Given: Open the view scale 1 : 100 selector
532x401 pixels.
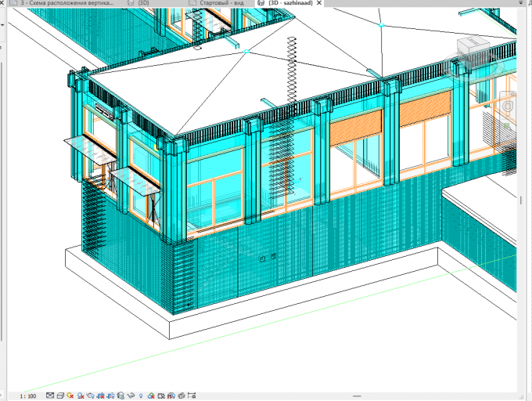Looking at the screenshot, I should point(28,396).
